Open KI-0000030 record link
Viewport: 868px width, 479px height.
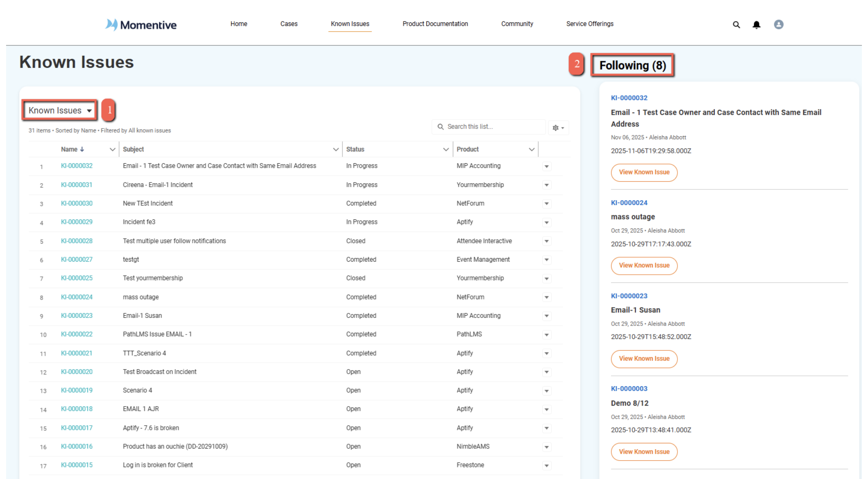tap(76, 203)
